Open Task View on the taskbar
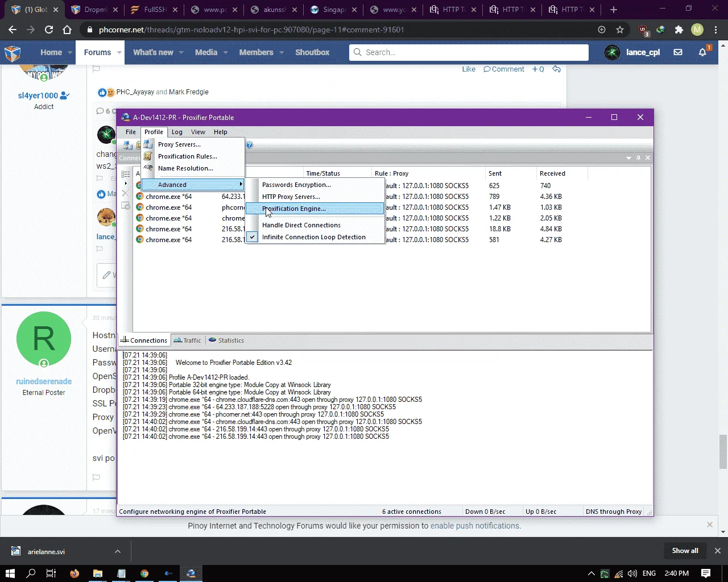 tap(51, 573)
